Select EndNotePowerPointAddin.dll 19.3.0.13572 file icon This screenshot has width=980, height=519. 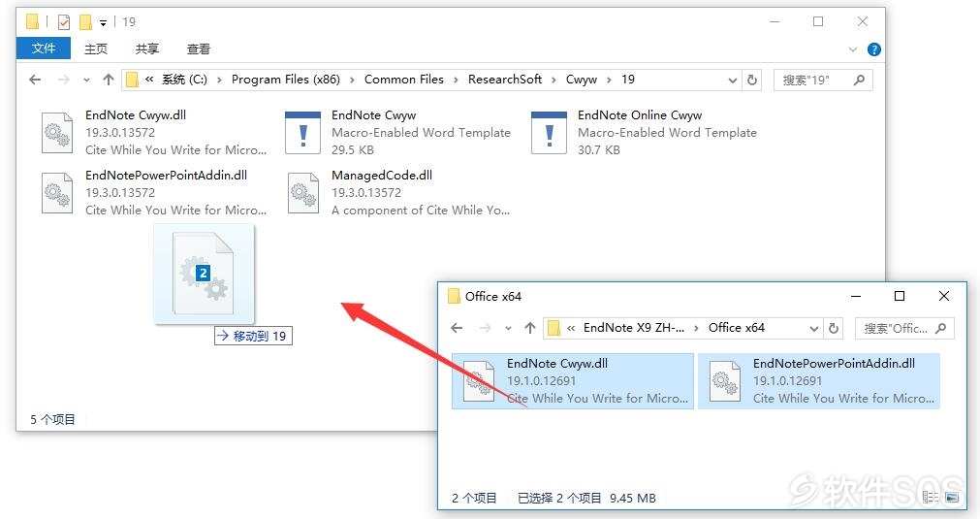(x=57, y=193)
